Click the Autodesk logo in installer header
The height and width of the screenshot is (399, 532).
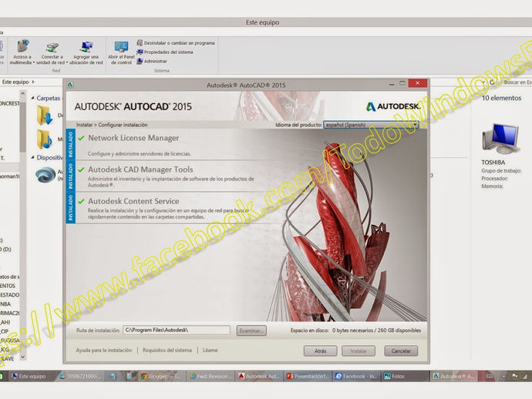[393, 106]
